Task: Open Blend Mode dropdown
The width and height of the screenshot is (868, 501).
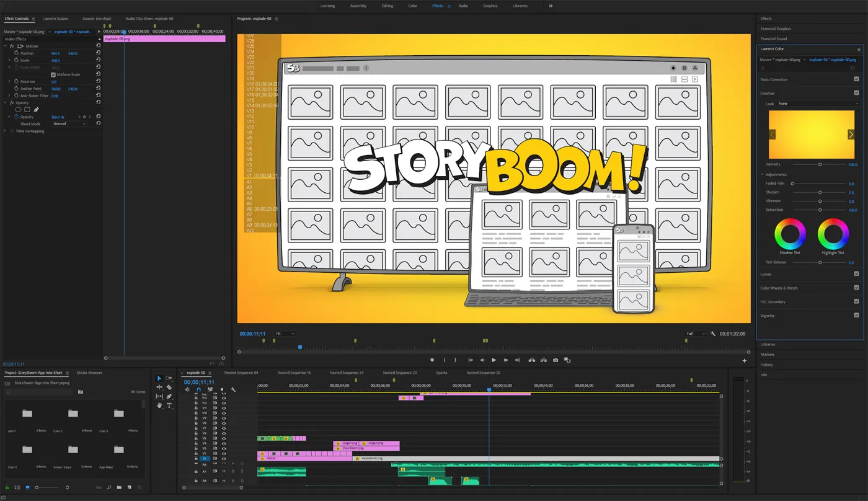Action: 69,124
